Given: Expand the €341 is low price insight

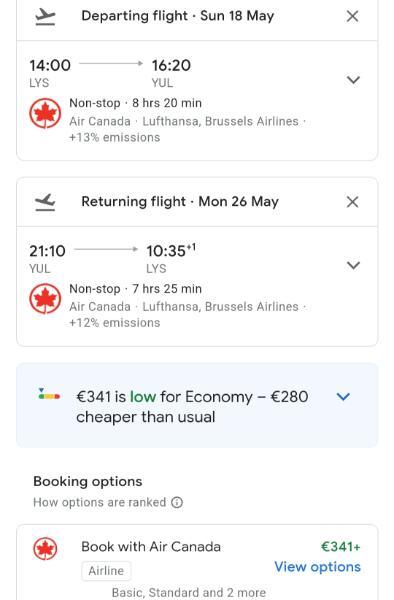Looking at the screenshot, I should coord(343,396).
